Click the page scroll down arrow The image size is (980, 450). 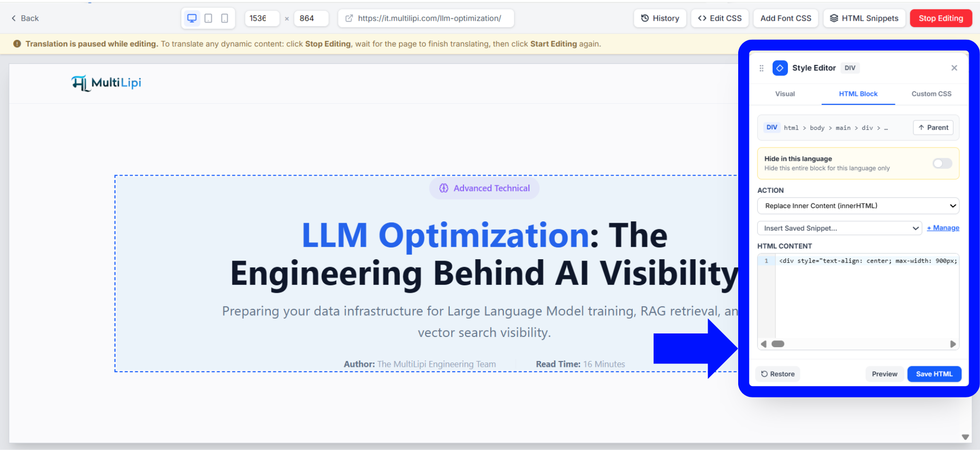[965, 437]
